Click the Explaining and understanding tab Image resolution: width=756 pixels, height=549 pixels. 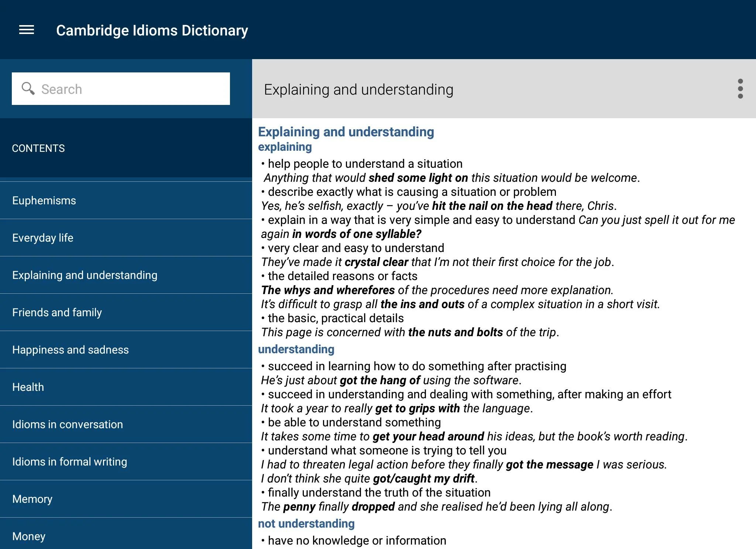(x=85, y=275)
